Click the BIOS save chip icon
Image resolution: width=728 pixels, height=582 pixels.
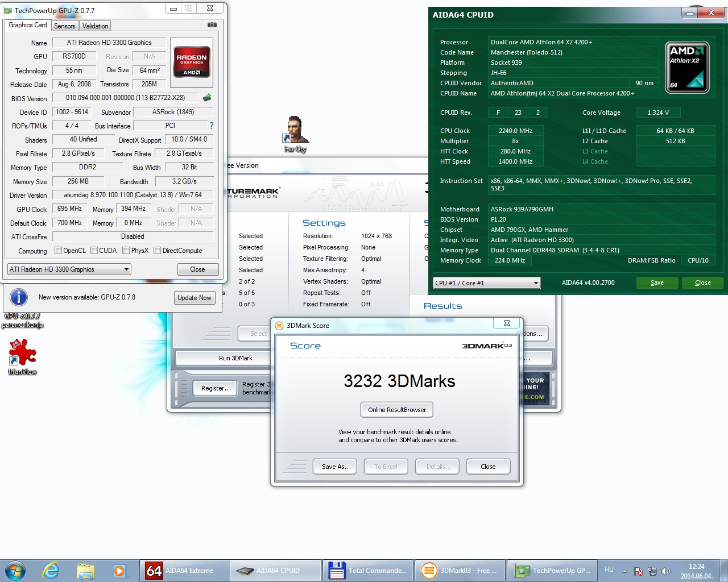coord(207,98)
